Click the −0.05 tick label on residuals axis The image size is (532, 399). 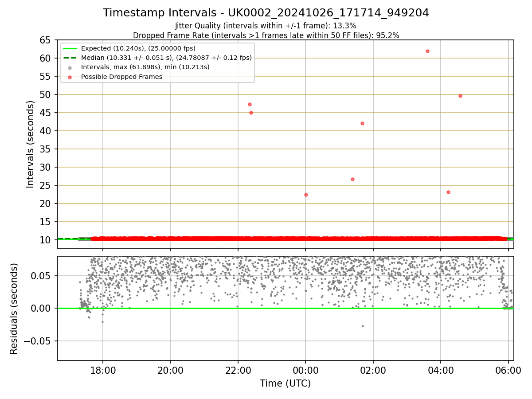pyautogui.click(x=38, y=341)
